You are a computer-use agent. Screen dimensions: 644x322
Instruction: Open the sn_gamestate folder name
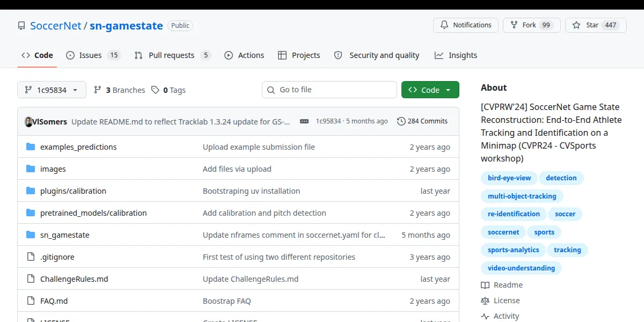click(65, 235)
